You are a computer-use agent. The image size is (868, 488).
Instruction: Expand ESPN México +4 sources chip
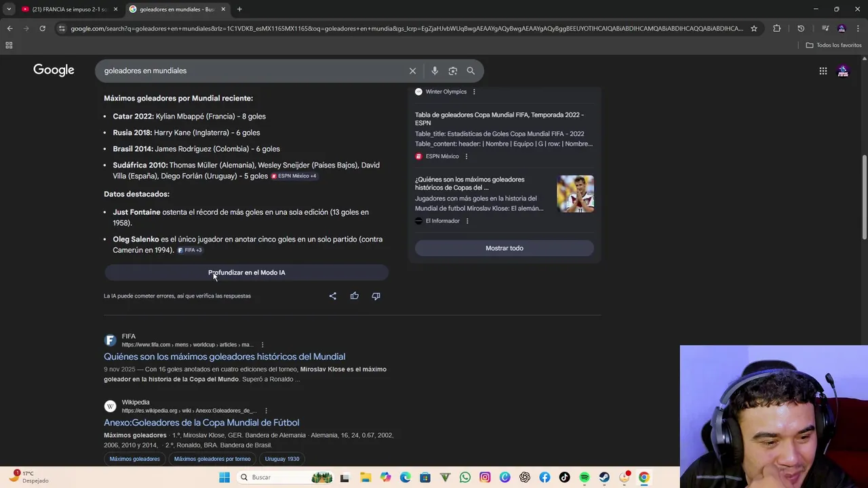[x=294, y=176]
